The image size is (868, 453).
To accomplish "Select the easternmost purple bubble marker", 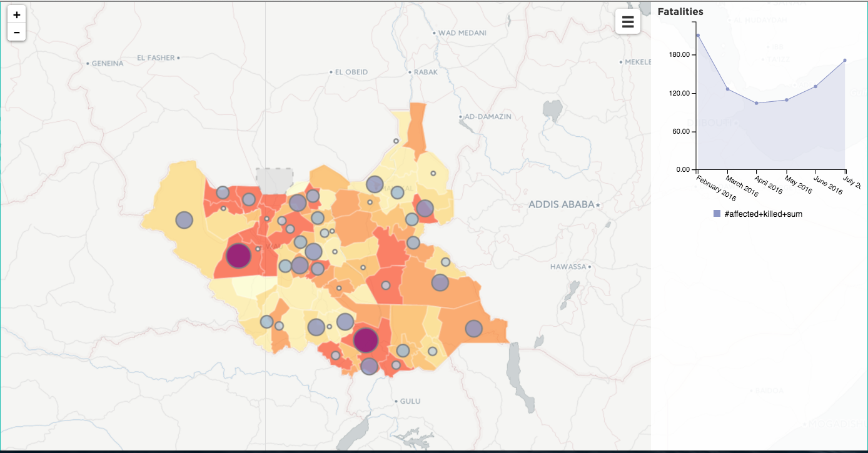I will (x=474, y=329).
